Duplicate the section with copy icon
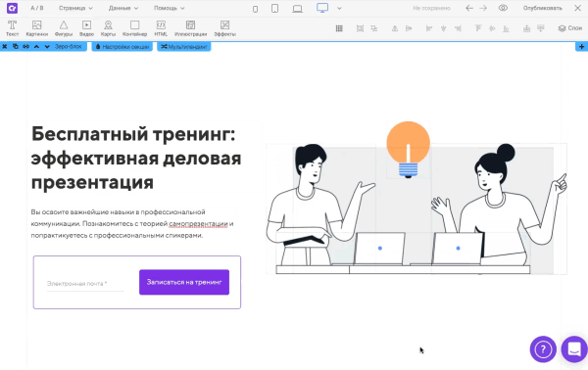This screenshot has width=588, height=370. [16, 46]
